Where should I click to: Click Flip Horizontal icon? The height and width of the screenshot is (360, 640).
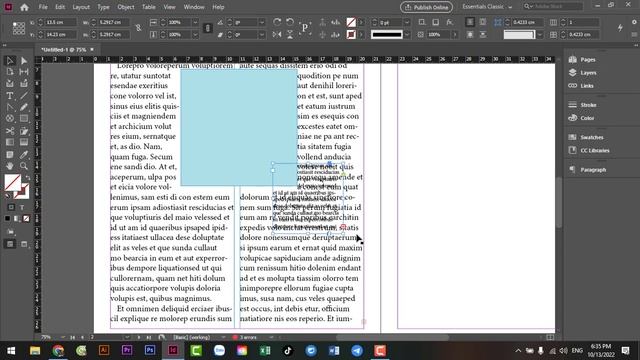[x=277, y=35]
